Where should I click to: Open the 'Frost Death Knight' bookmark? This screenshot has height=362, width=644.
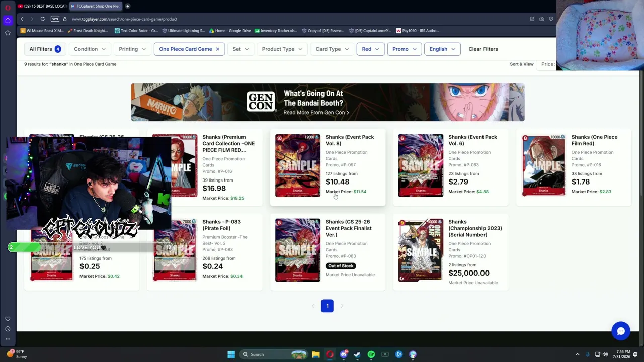click(x=87, y=31)
